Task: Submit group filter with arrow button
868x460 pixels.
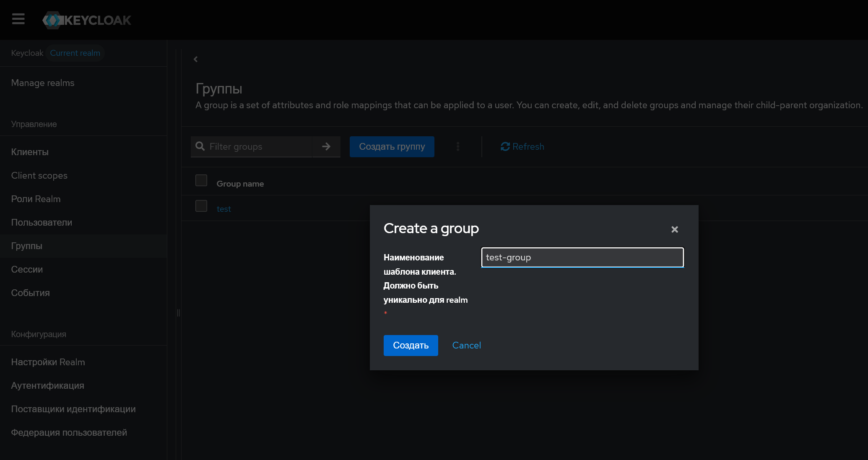Action: point(326,146)
